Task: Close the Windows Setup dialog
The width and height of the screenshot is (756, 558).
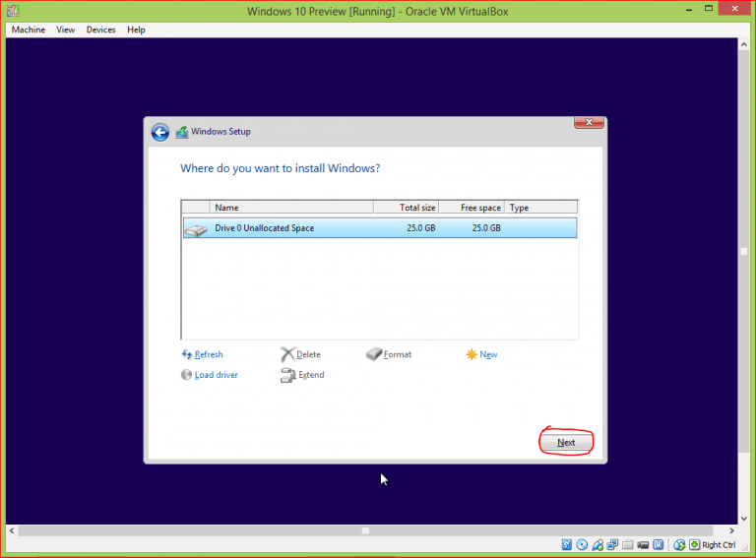Action: (x=589, y=122)
